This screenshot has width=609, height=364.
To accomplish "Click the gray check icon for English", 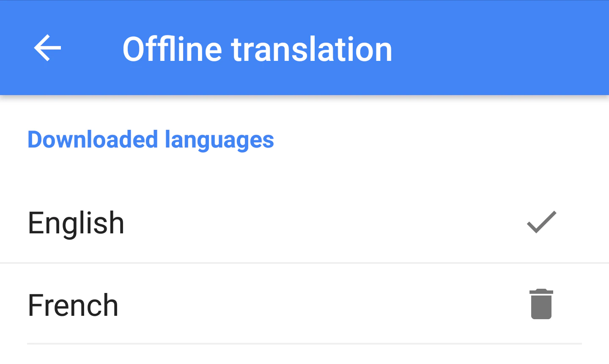I will point(541,222).
